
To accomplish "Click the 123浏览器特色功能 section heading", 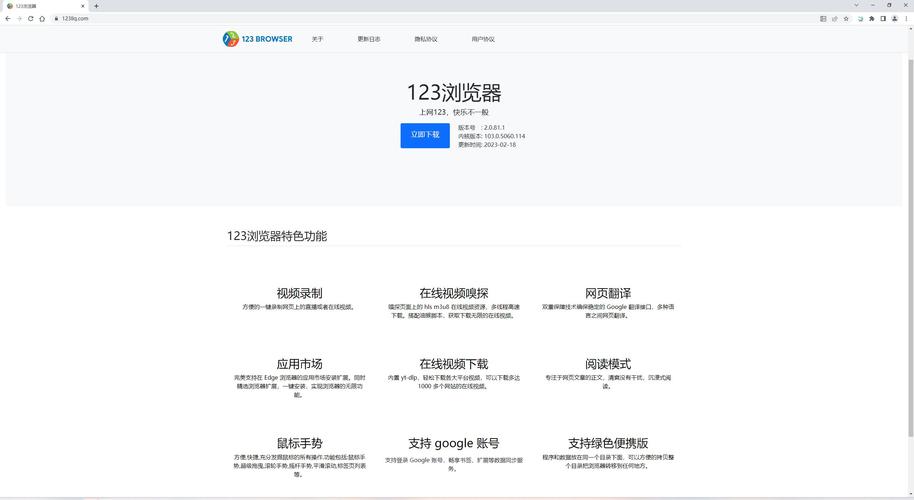I will 277,236.
